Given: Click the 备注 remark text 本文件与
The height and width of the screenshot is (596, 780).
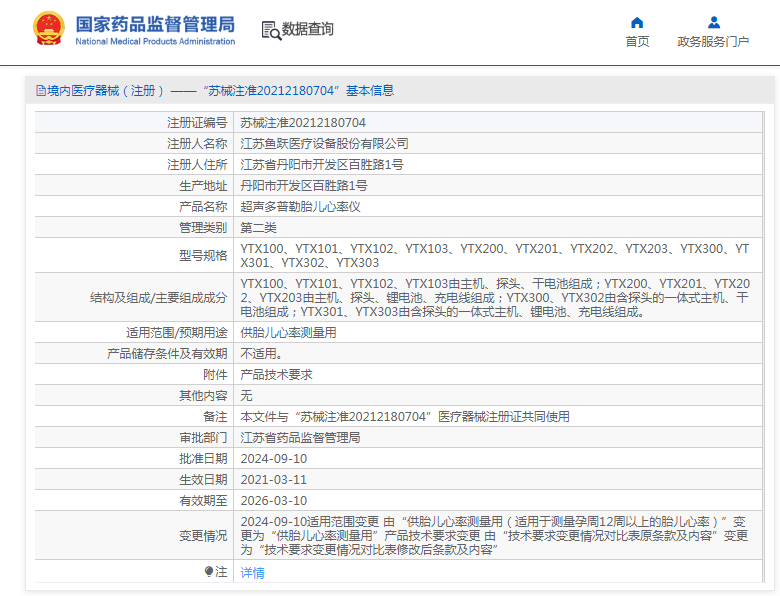Looking at the screenshot, I should 405,416.
